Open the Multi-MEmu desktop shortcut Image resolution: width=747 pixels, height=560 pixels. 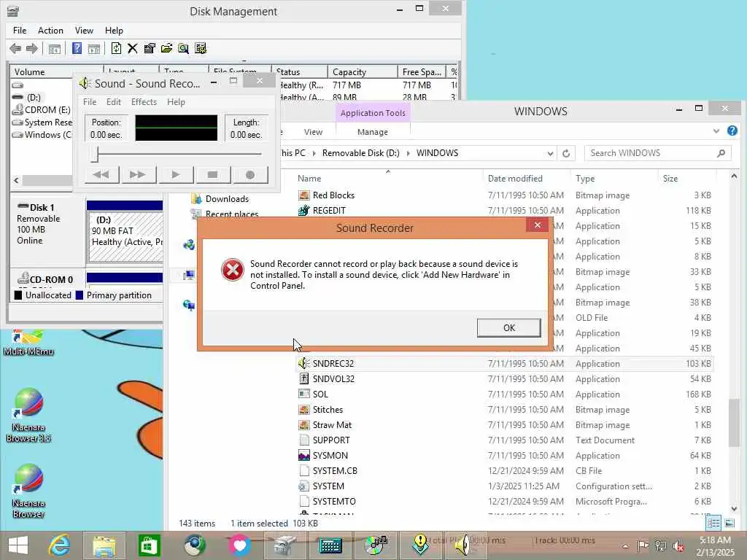click(28, 343)
